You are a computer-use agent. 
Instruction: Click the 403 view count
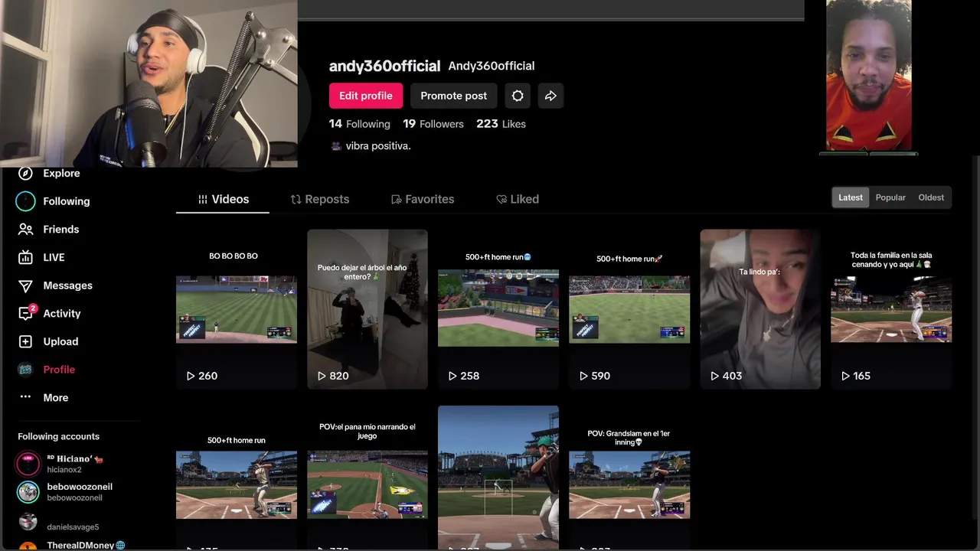[733, 376]
